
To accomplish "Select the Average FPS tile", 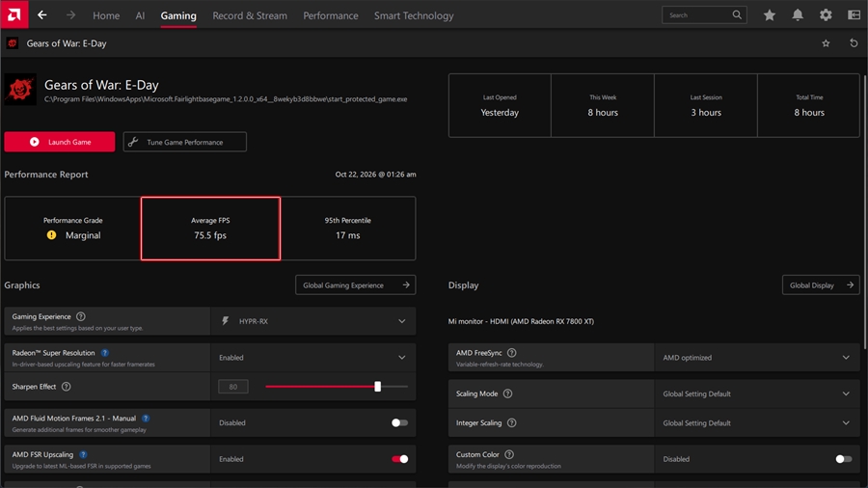I will pos(210,228).
